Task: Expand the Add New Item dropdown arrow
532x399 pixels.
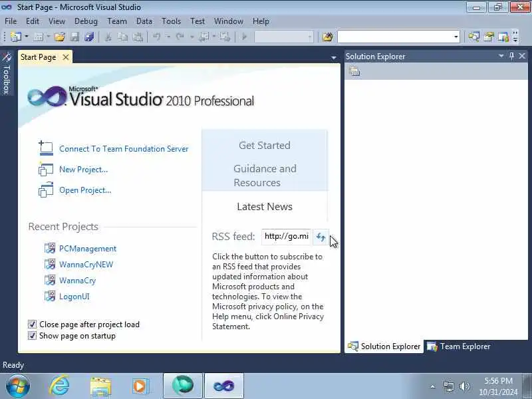Action: point(48,37)
